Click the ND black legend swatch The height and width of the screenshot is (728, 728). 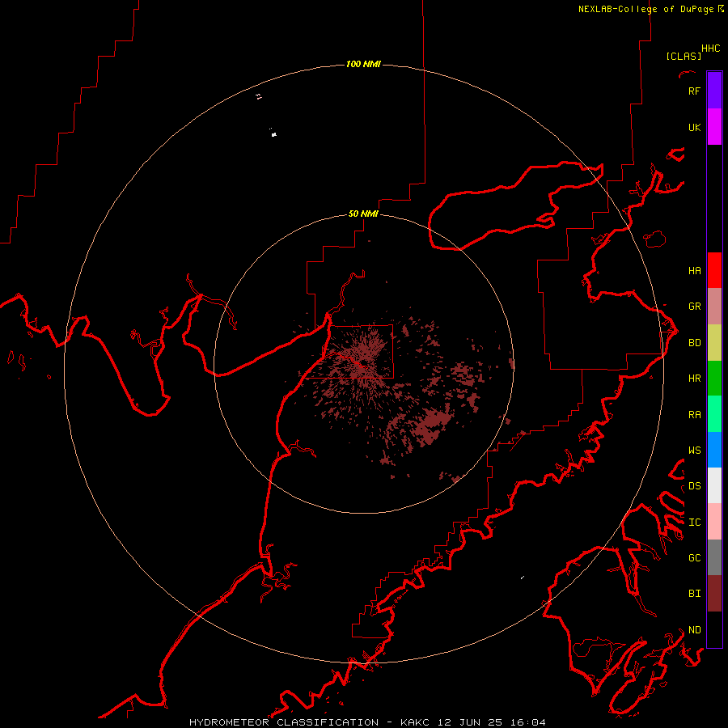coord(714,629)
